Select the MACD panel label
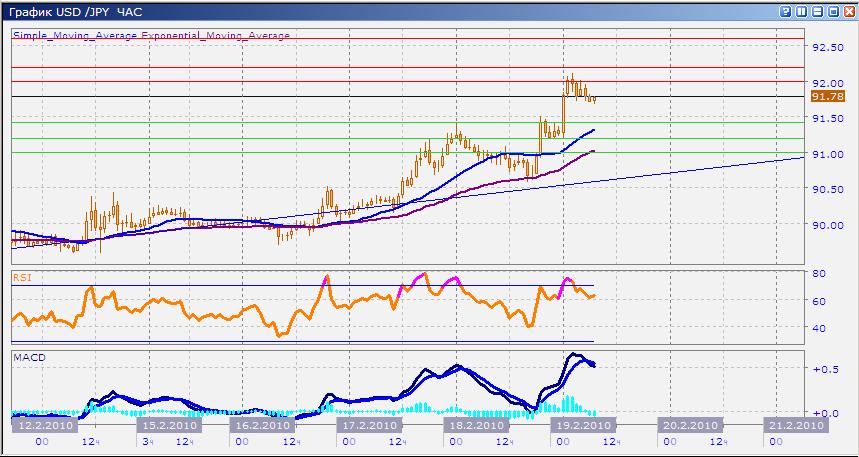This screenshot has height=457, width=859. click(27, 357)
